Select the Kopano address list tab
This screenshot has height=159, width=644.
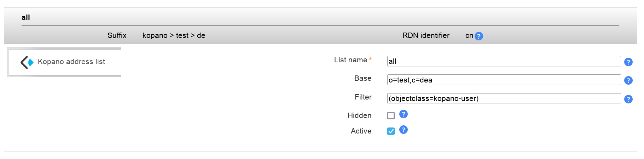(x=71, y=62)
